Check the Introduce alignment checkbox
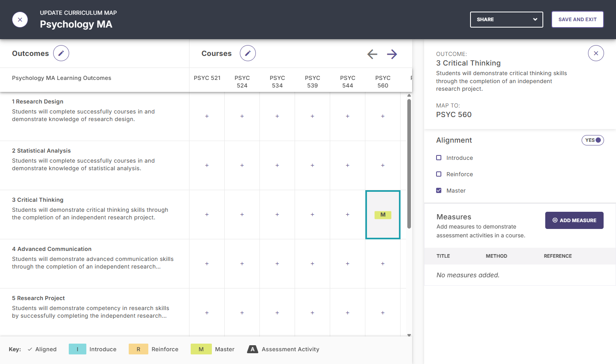616x364 pixels. coord(439,158)
